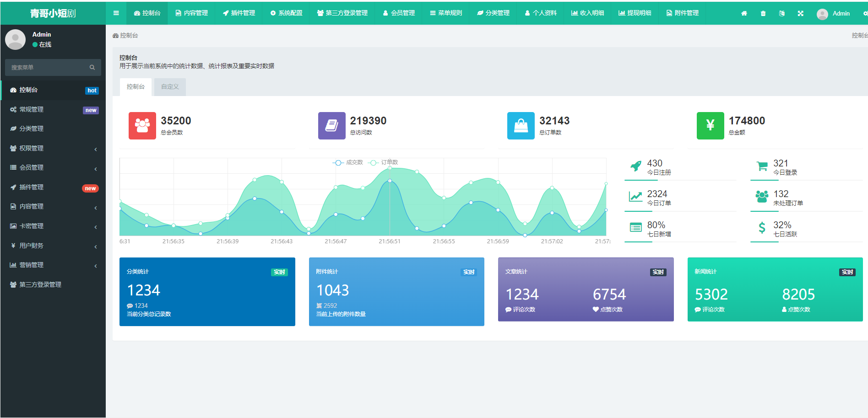Switch to the 自定义 tab
868x418 pixels.
(170, 86)
